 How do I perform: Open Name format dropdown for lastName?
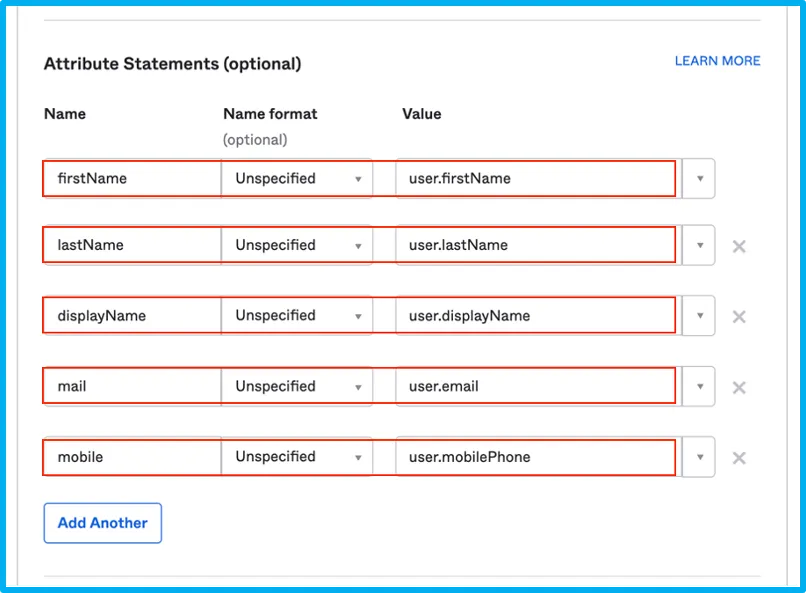pyautogui.click(x=297, y=245)
